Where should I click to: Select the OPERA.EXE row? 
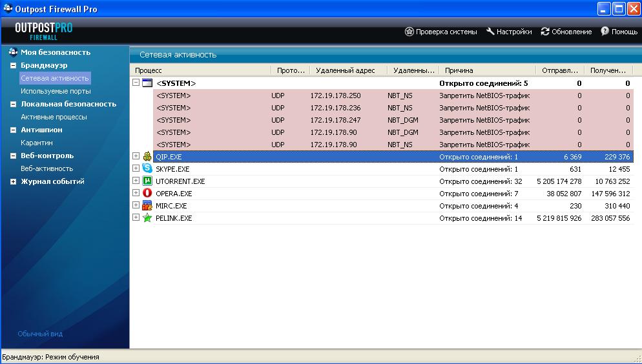click(x=393, y=194)
